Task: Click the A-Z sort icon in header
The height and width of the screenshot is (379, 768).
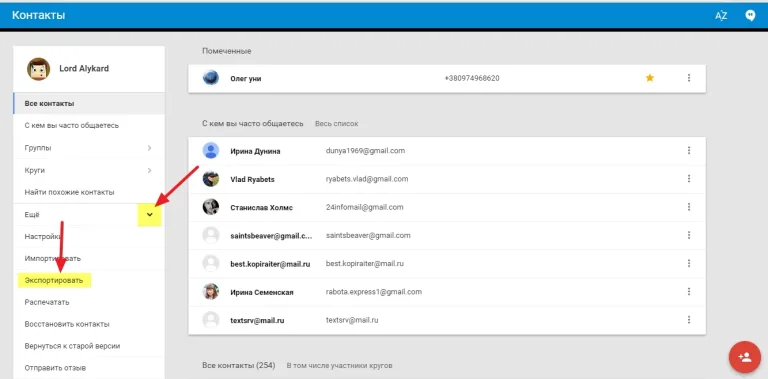Action: click(721, 16)
